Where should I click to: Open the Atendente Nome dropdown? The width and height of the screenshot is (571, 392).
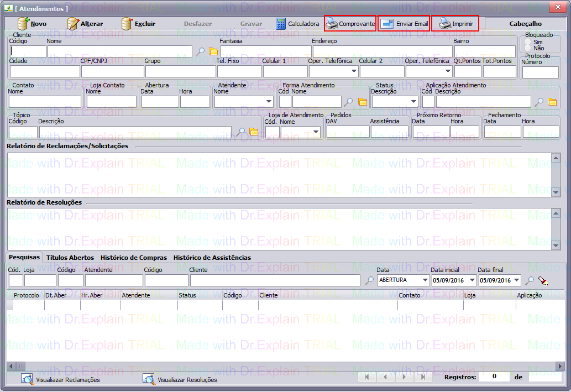[x=269, y=102]
